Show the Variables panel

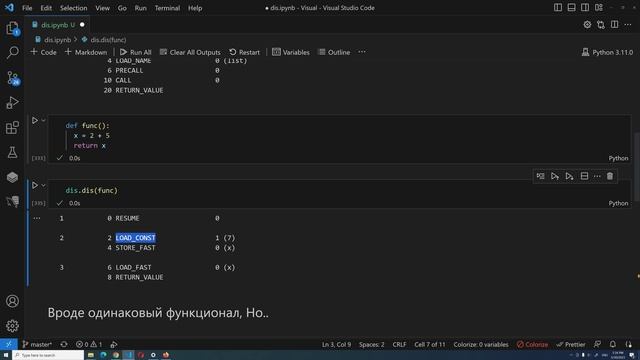coord(291,52)
